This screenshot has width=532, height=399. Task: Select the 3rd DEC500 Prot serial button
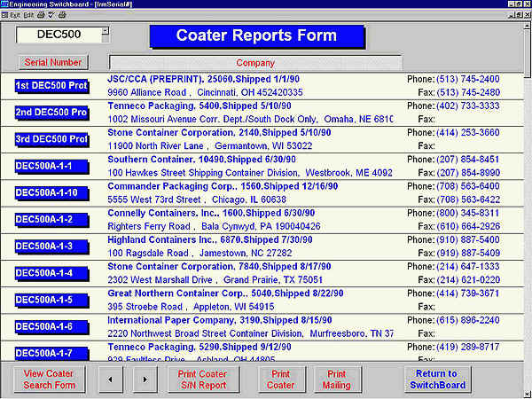[x=51, y=139]
